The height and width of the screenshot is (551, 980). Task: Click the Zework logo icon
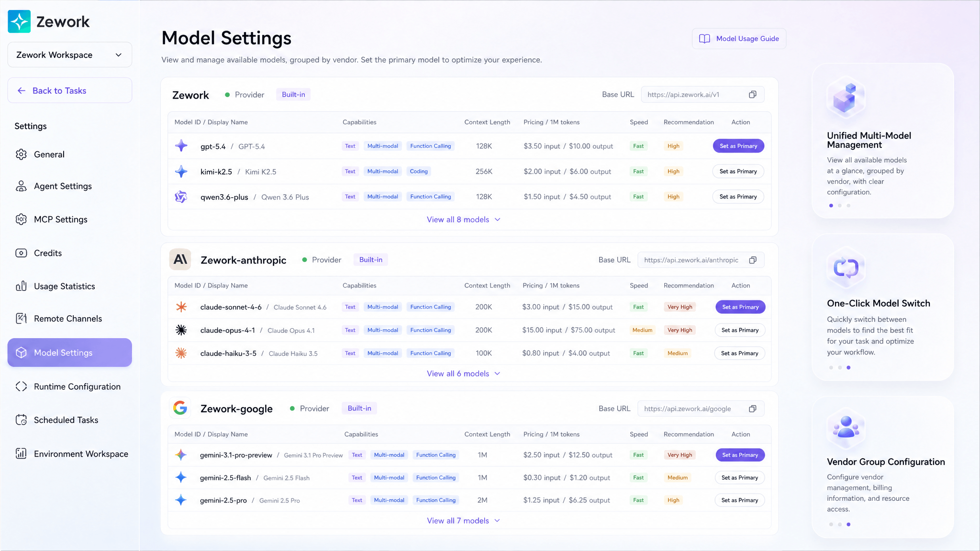pos(19,22)
